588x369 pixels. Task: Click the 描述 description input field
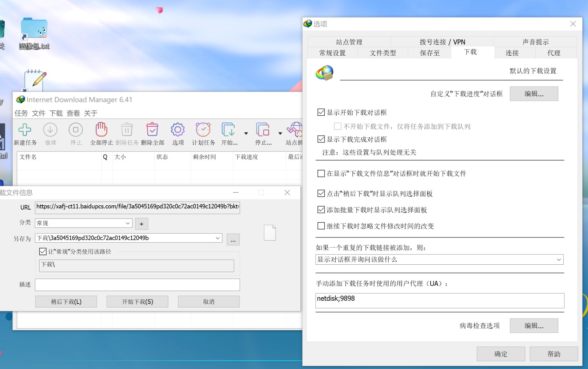pos(138,285)
